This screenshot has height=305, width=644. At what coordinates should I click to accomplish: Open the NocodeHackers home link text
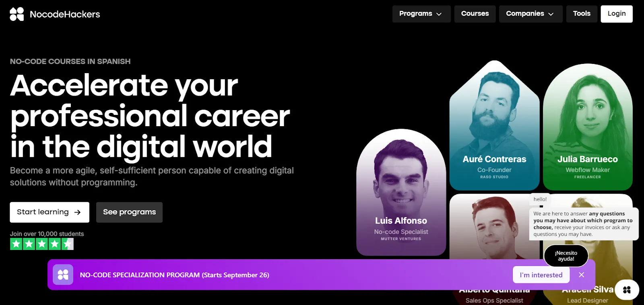(65, 14)
